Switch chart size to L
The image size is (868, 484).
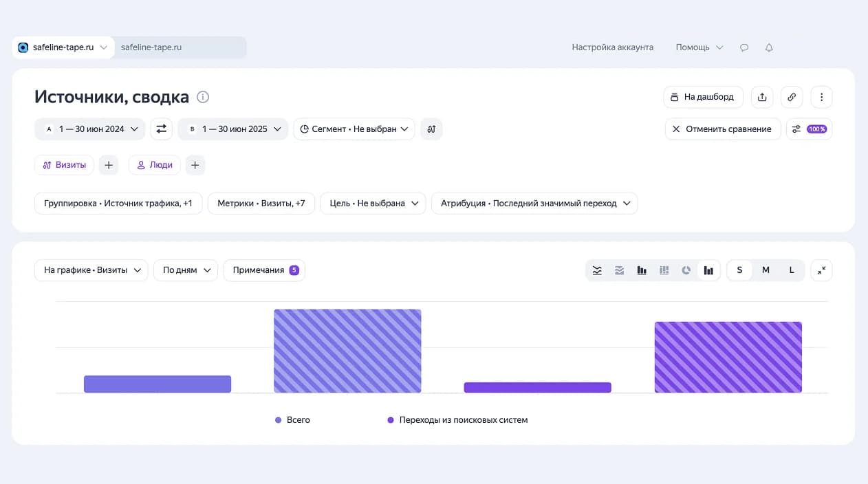coord(792,270)
